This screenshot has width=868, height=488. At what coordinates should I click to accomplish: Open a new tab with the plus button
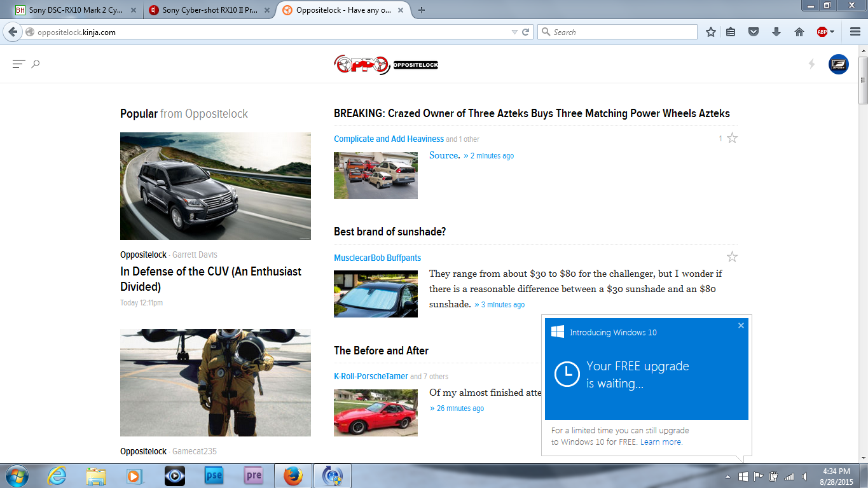point(422,10)
